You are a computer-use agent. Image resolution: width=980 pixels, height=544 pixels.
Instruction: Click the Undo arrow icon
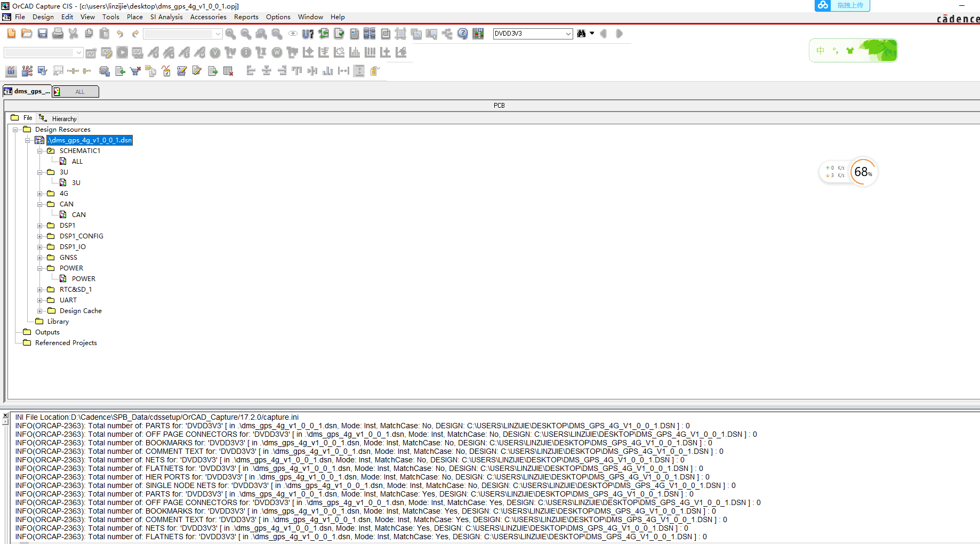tap(120, 34)
